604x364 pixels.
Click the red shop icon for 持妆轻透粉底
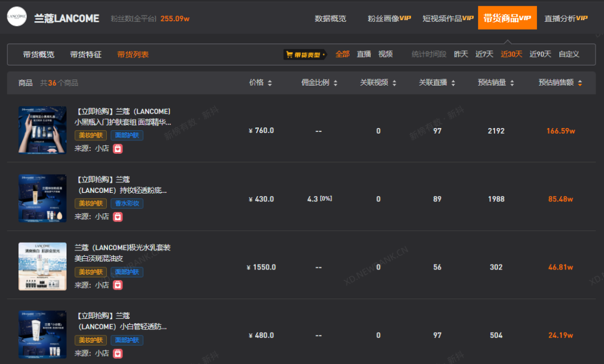(118, 217)
